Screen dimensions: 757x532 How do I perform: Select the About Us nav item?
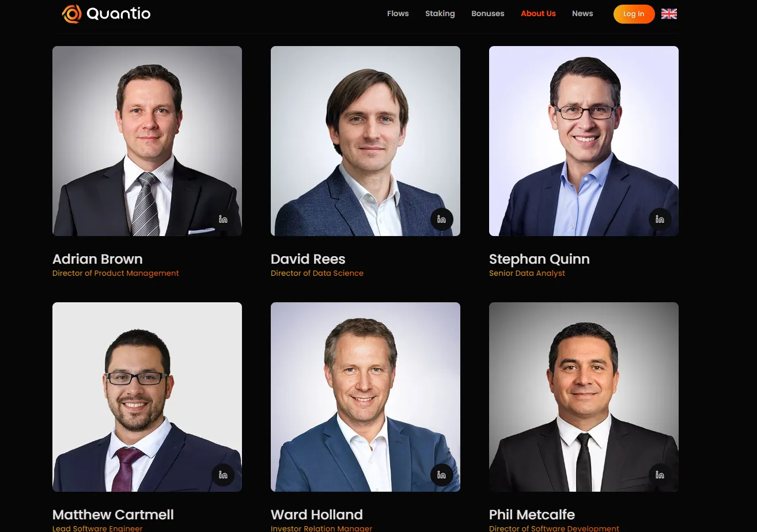[538, 13]
